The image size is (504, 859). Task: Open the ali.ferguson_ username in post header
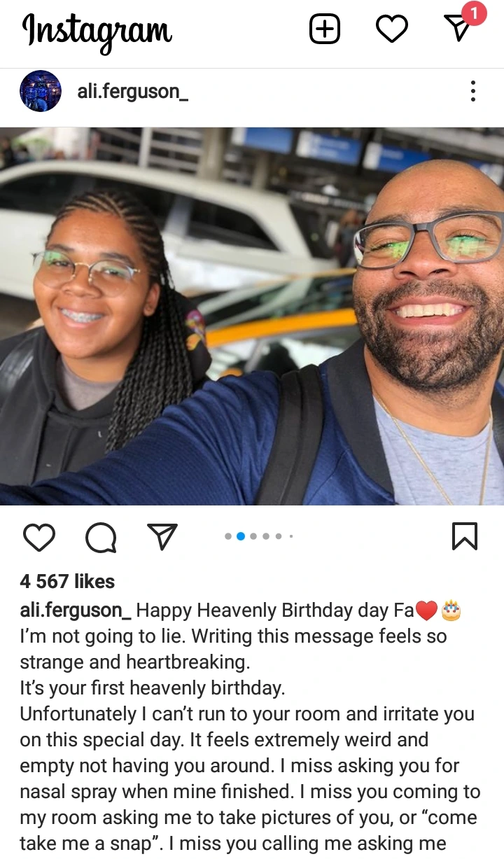(132, 91)
